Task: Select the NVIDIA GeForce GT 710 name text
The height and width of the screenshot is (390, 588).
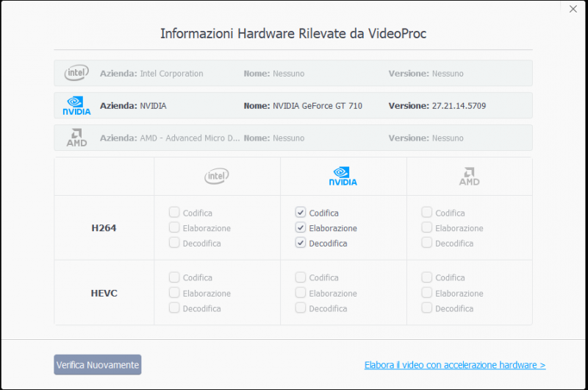Action: 318,106
